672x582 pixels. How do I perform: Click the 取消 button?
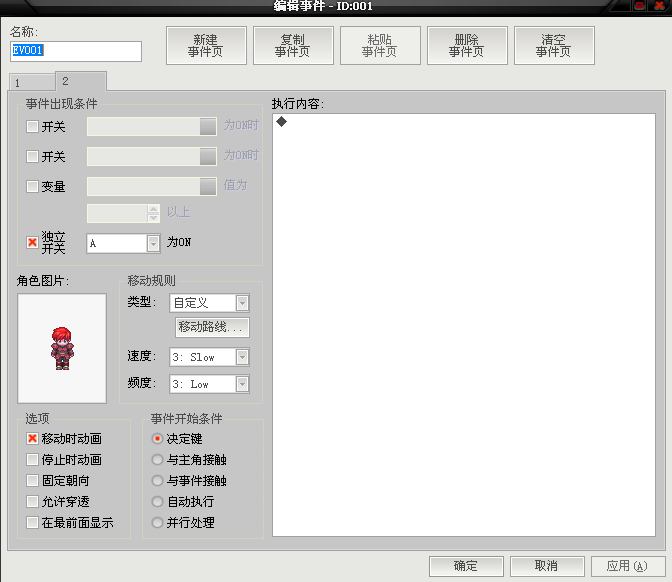547,566
